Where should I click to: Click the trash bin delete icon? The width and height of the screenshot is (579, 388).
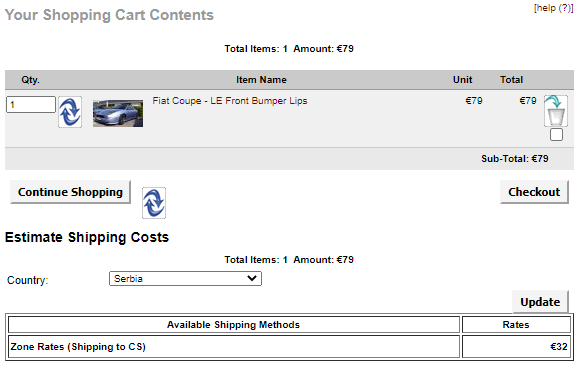coord(556,111)
